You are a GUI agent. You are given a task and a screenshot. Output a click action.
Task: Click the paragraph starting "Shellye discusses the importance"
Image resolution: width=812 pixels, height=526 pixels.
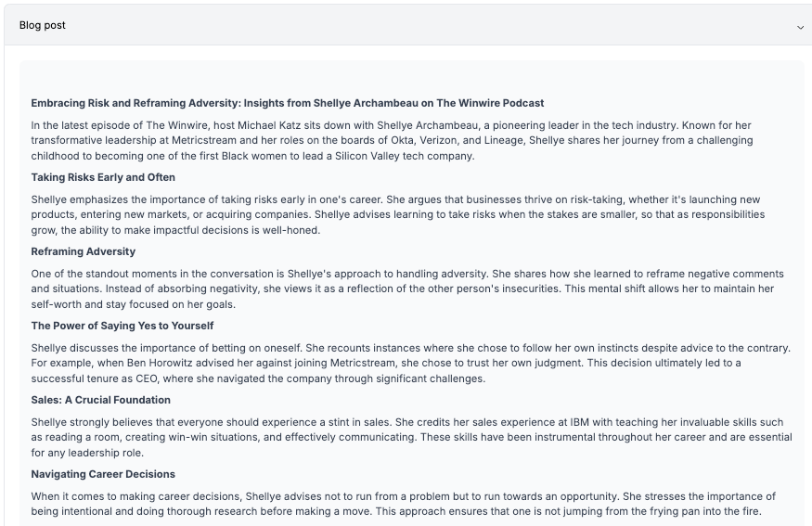pos(411,363)
